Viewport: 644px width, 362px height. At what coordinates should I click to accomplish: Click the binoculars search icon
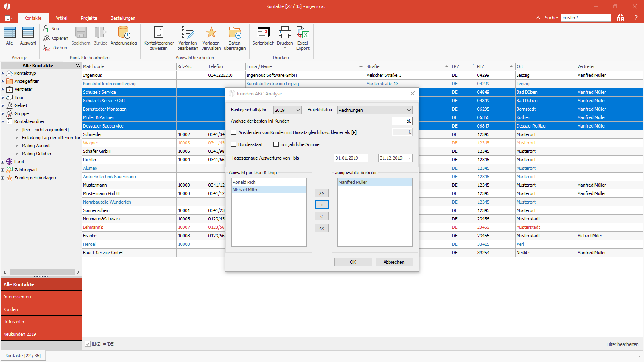(621, 18)
